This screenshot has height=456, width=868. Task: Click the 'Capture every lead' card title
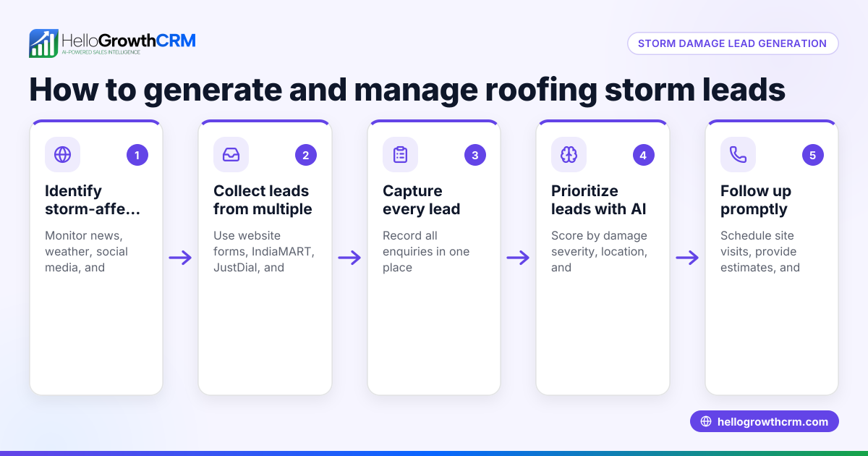coord(422,200)
